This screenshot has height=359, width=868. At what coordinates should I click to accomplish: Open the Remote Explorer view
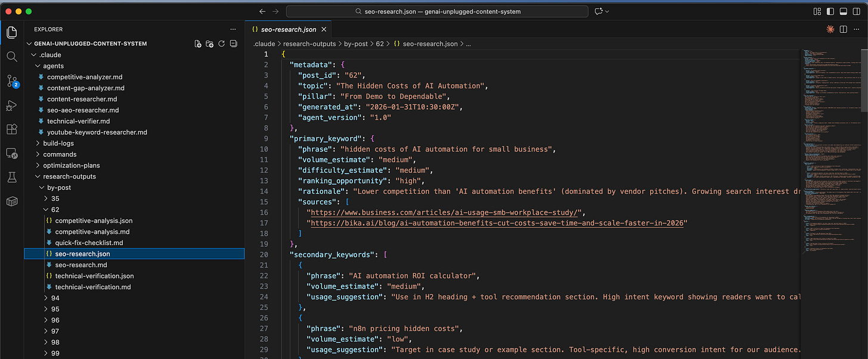pos(12,153)
